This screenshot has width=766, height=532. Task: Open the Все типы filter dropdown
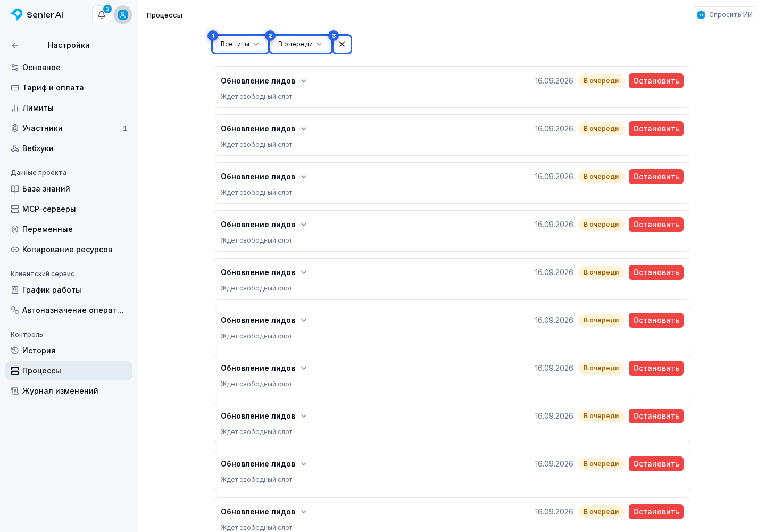pos(240,44)
